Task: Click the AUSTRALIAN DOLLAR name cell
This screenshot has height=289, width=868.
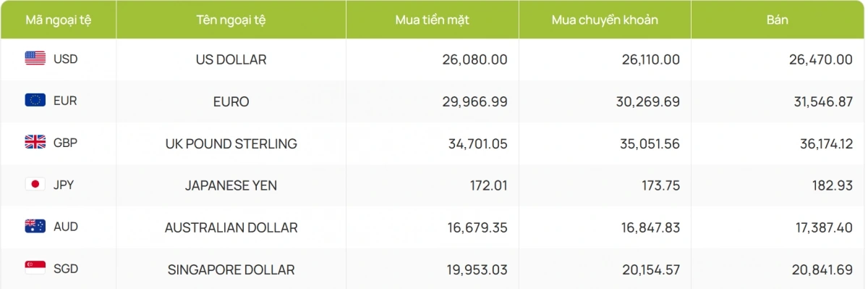Action: (x=231, y=227)
